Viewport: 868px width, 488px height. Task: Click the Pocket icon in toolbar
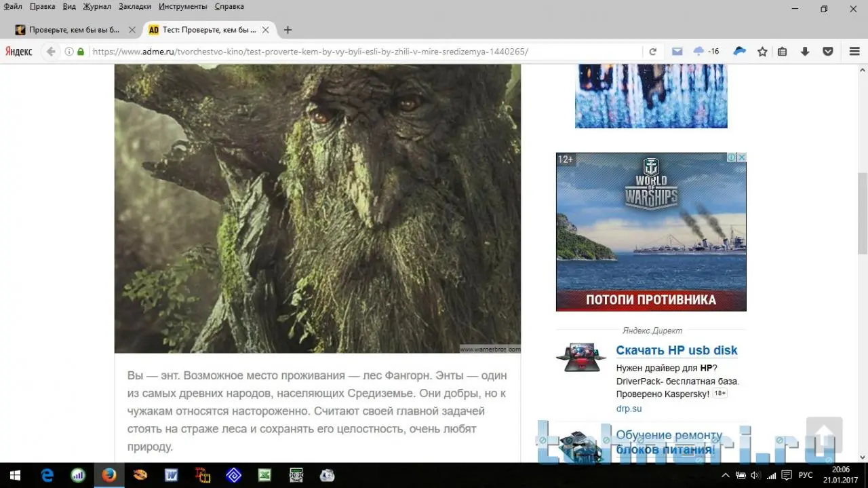tap(827, 52)
